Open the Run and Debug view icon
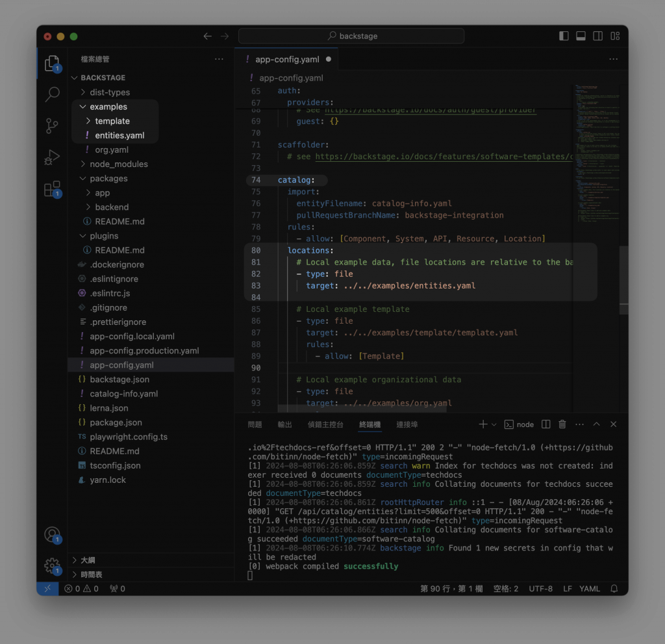 point(52,157)
